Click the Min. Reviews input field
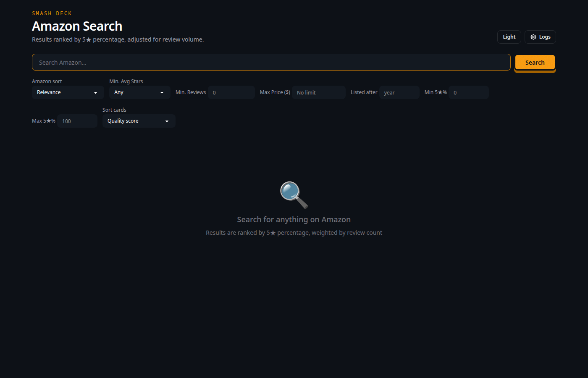This screenshot has width=588, height=378. click(231, 92)
